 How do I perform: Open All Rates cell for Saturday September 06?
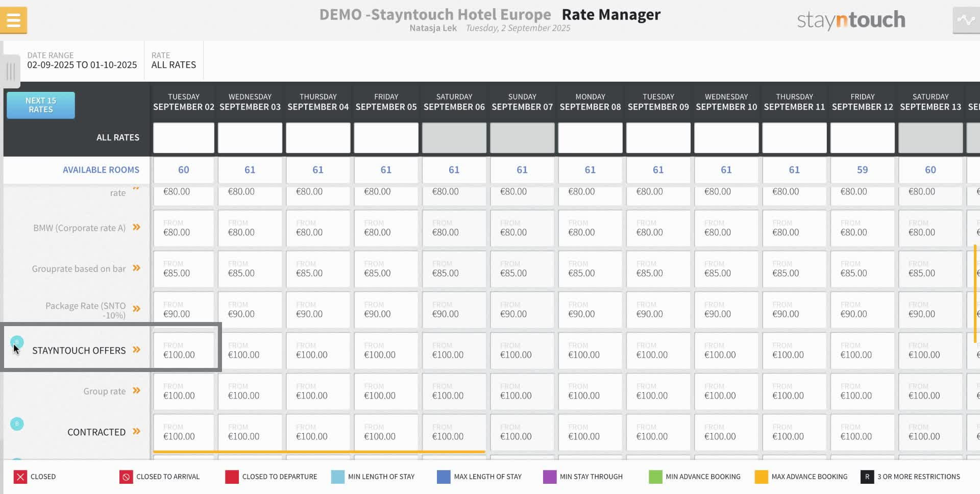coord(454,138)
